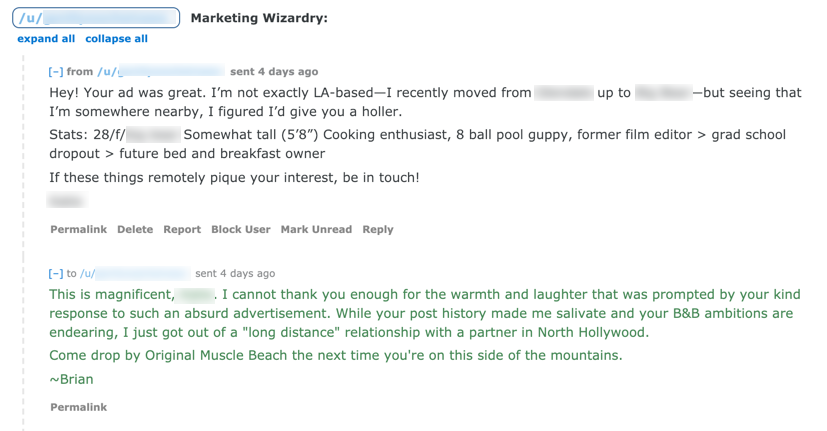
Task: Click the "collapse all" link
Action: tap(116, 39)
